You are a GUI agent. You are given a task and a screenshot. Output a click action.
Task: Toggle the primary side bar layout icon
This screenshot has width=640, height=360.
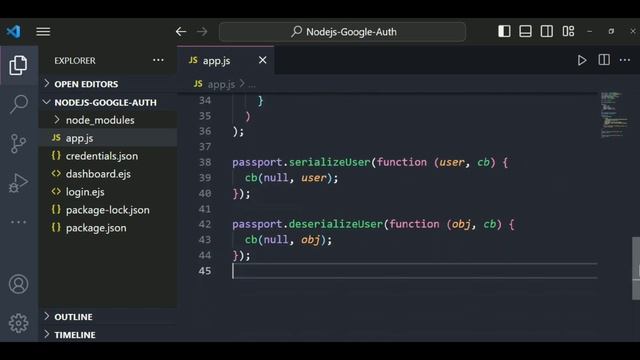tap(504, 31)
